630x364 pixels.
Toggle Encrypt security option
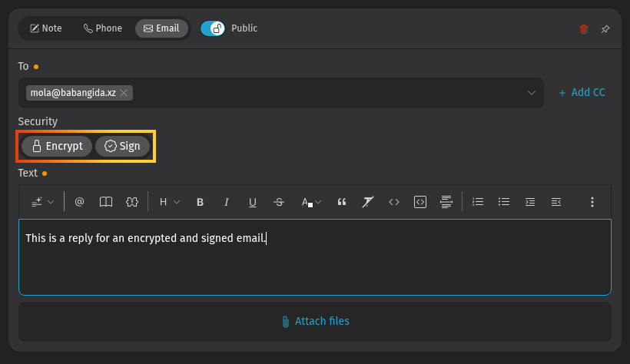pos(57,146)
